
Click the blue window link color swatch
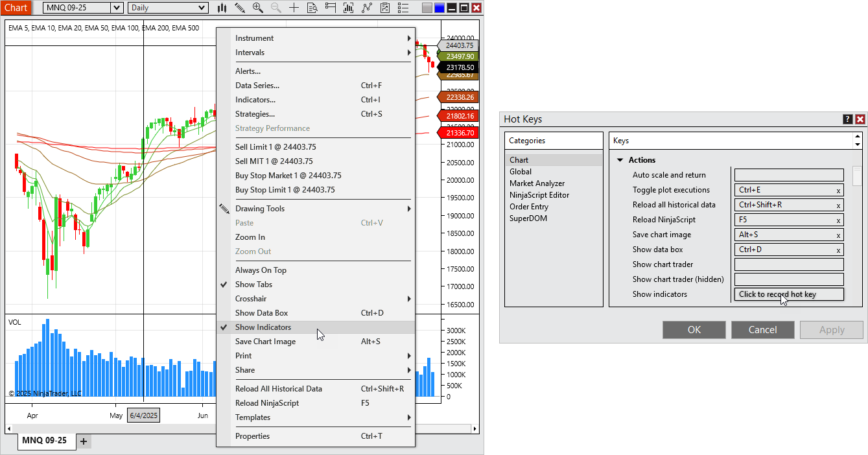pyautogui.click(x=439, y=8)
